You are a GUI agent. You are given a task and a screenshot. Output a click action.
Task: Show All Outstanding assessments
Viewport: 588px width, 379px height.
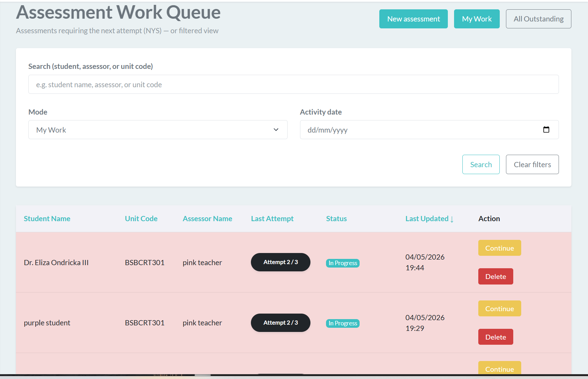click(x=539, y=19)
